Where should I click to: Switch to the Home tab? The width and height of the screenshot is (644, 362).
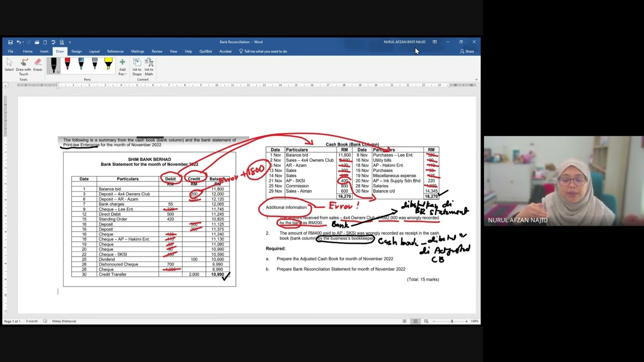coord(28,51)
